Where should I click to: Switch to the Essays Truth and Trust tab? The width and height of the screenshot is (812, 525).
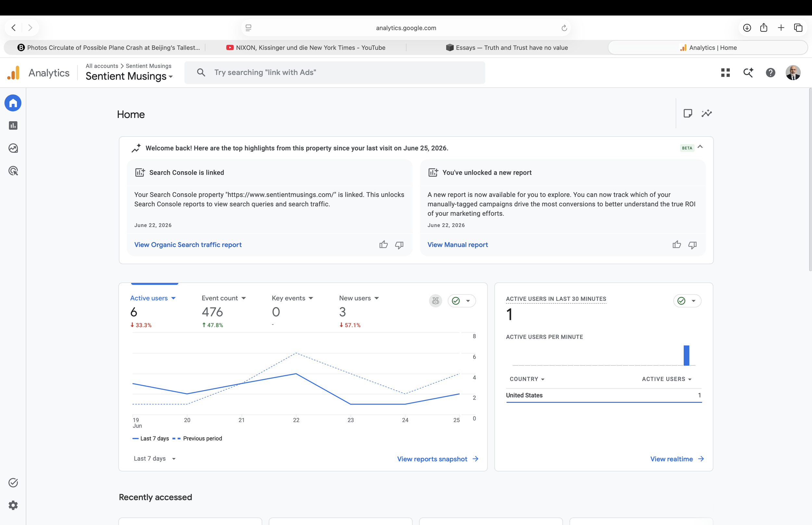pyautogui.click(x=507, y=48)
